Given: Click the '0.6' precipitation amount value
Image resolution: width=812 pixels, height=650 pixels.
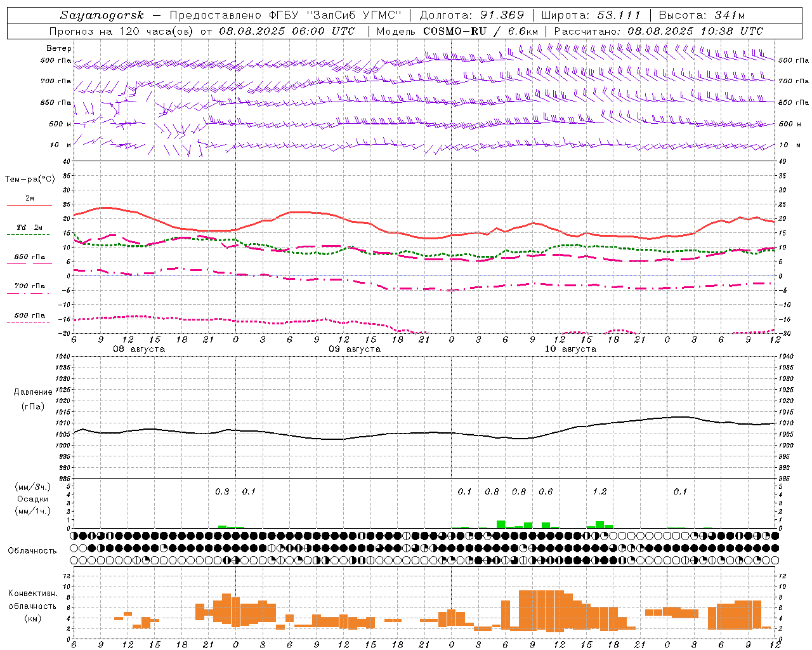Looking at the screenshot, I should 546,491.
